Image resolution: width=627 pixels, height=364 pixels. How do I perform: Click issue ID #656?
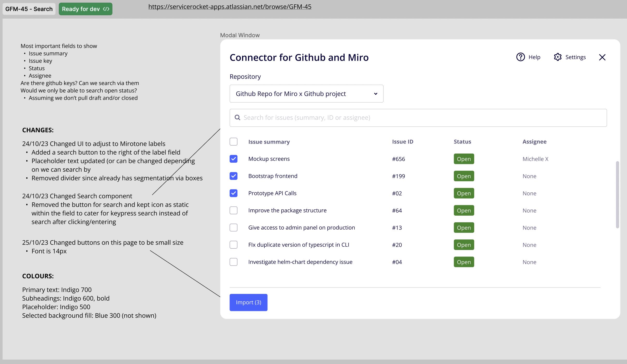[x=399, y=159]
